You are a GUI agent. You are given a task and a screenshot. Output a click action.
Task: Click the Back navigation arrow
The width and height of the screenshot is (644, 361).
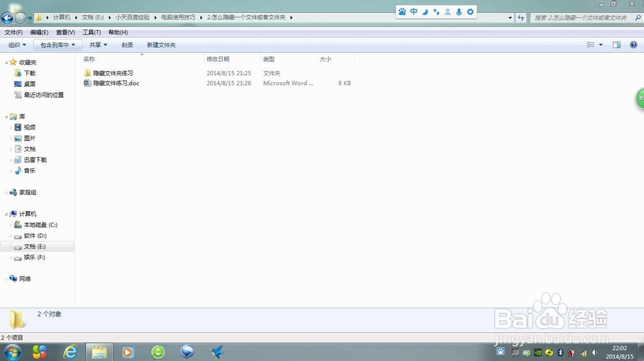(x=7, y=17)
